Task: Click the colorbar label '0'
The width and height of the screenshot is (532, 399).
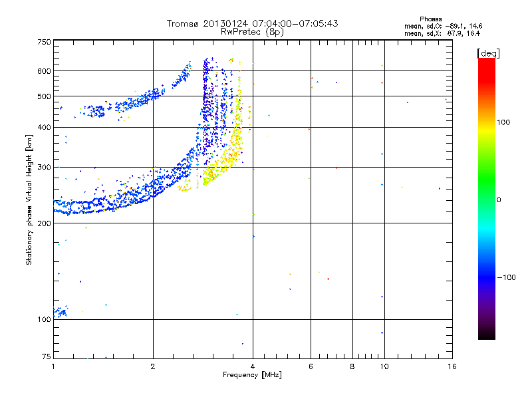Action: click(x=498, y=200)
